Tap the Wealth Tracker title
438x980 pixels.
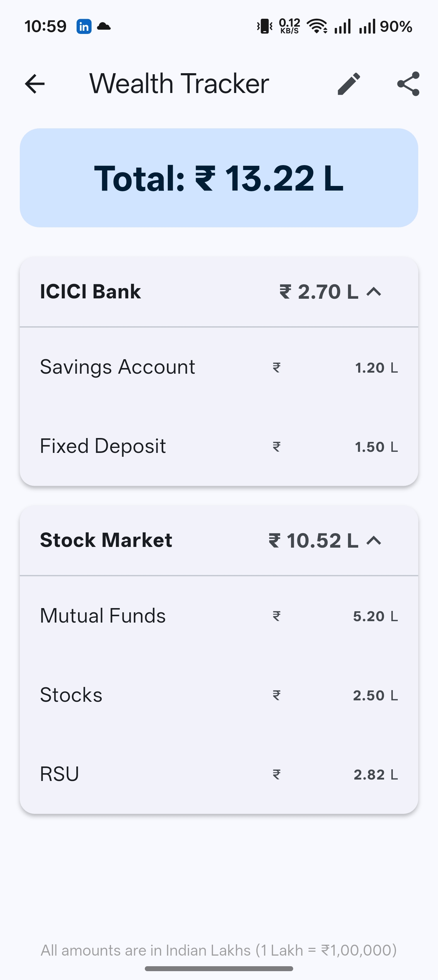179,84
